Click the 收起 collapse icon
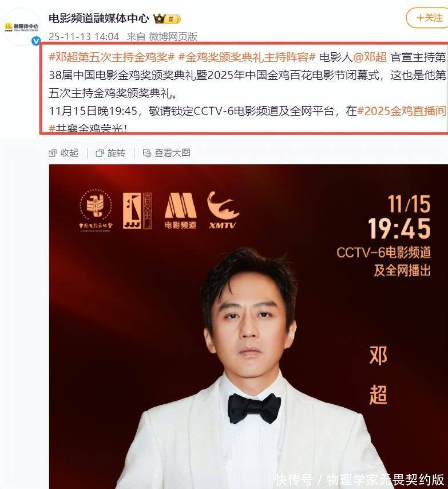Image resolution: width=448 pixels, height=489 pixels. [x=53, y=153]
